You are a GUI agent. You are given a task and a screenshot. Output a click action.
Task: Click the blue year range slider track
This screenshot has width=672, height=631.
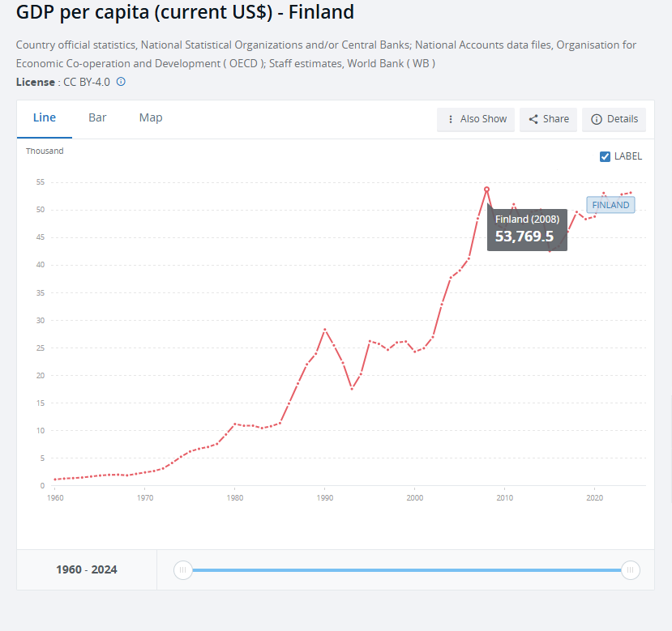click(x=407, y=570)
